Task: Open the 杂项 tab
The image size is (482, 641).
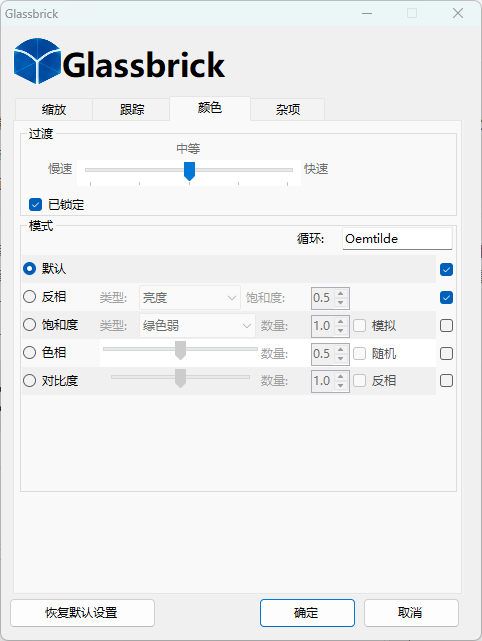Action: click(x=287, y=110)
